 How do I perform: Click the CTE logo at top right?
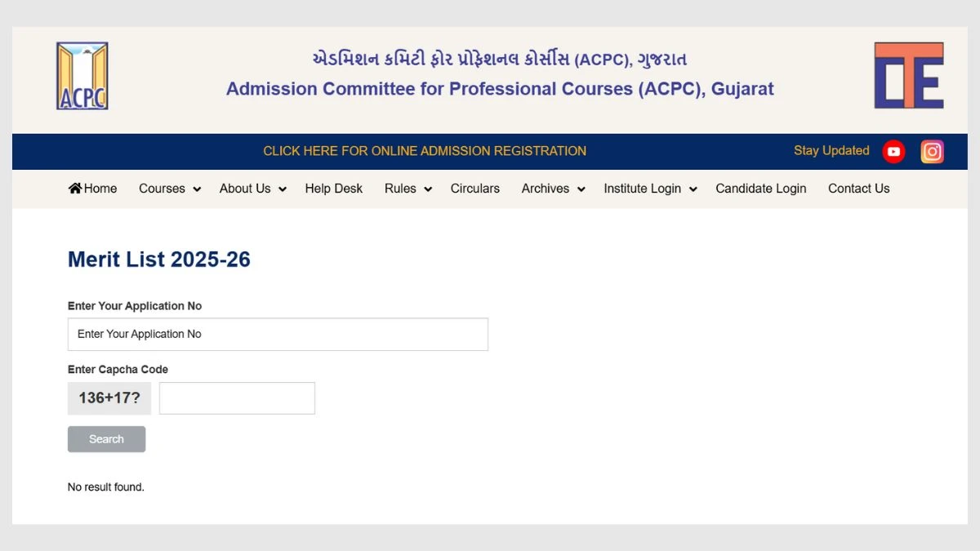tap(909, 76)
